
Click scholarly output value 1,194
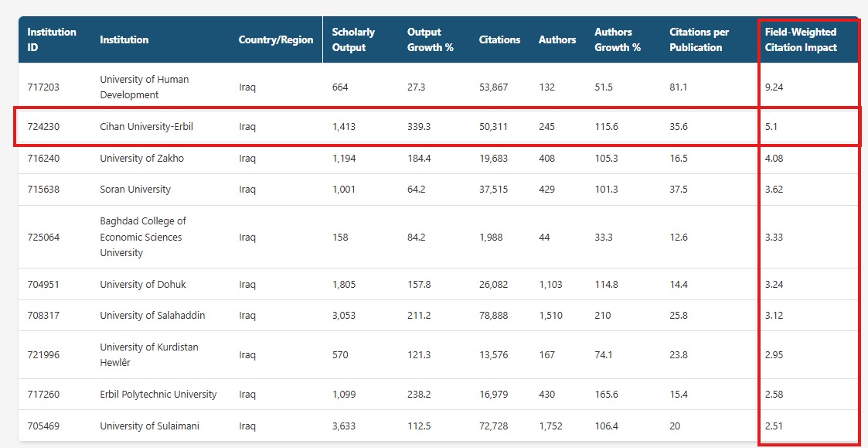pos(344,158)
